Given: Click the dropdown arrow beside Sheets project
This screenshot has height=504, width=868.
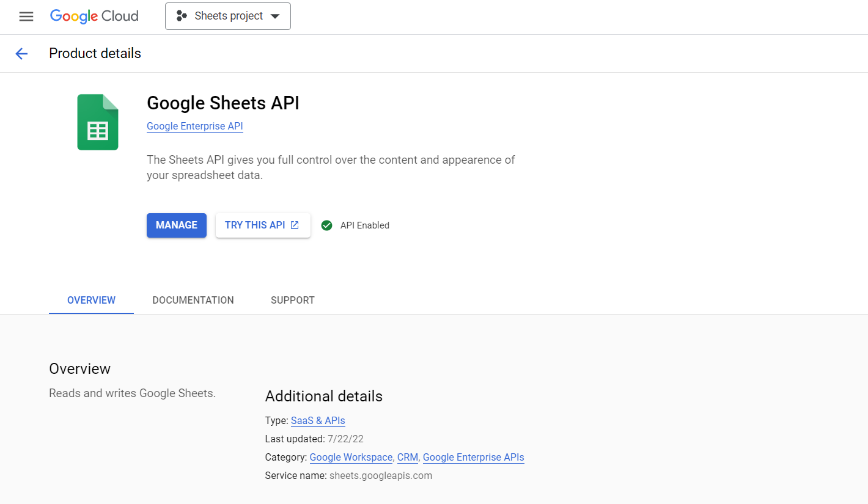Looking at the screenshot, I should [x=276, y=16].
